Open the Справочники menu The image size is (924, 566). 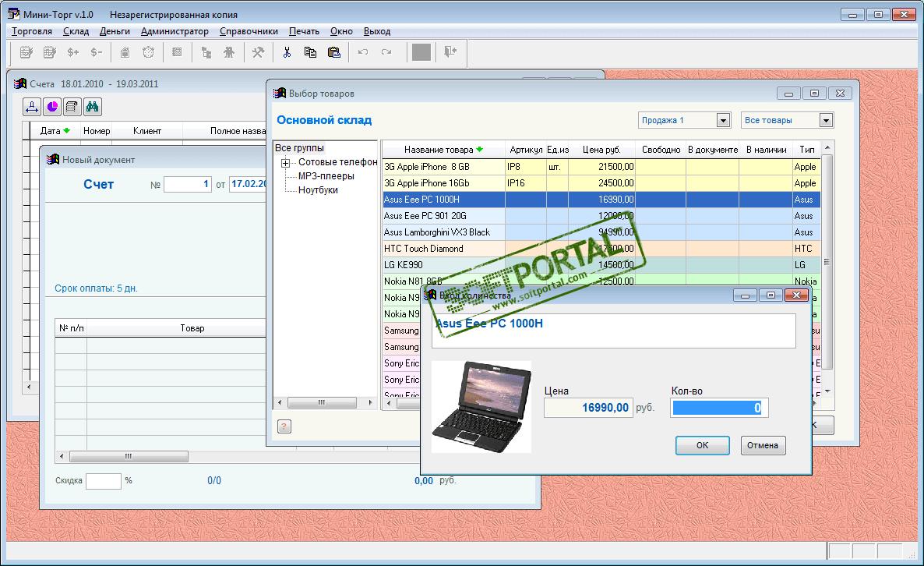(x=249, y=31)
